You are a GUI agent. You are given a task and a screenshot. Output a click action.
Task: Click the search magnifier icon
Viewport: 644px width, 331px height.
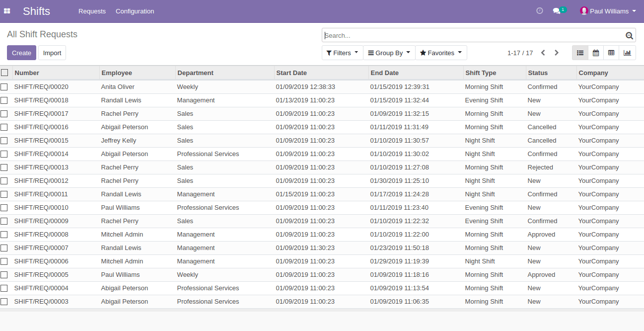pyautogui.click(x=629, y=35)
